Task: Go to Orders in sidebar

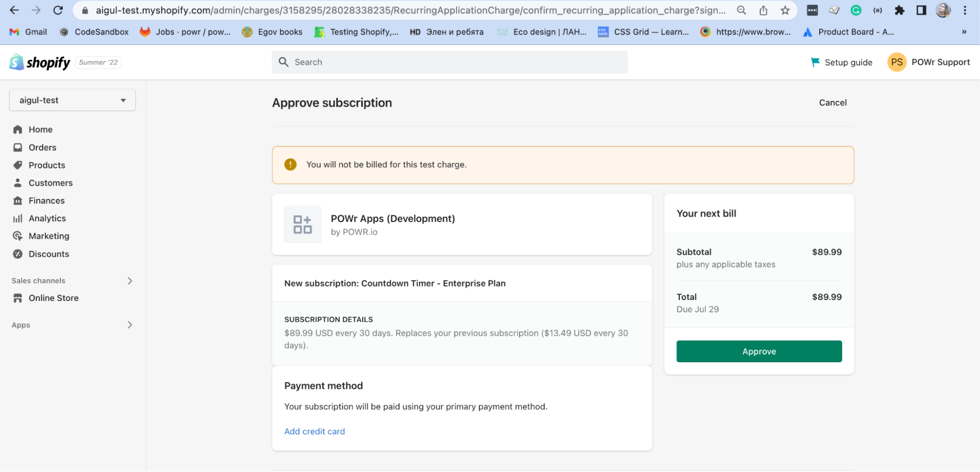Action: click(42, 148)
